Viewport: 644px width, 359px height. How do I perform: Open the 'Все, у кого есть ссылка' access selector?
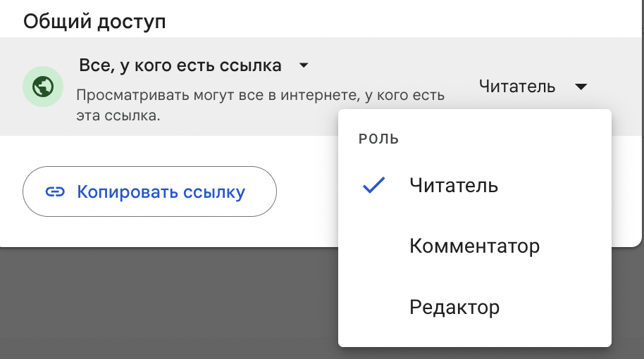[x=180, y=66]
